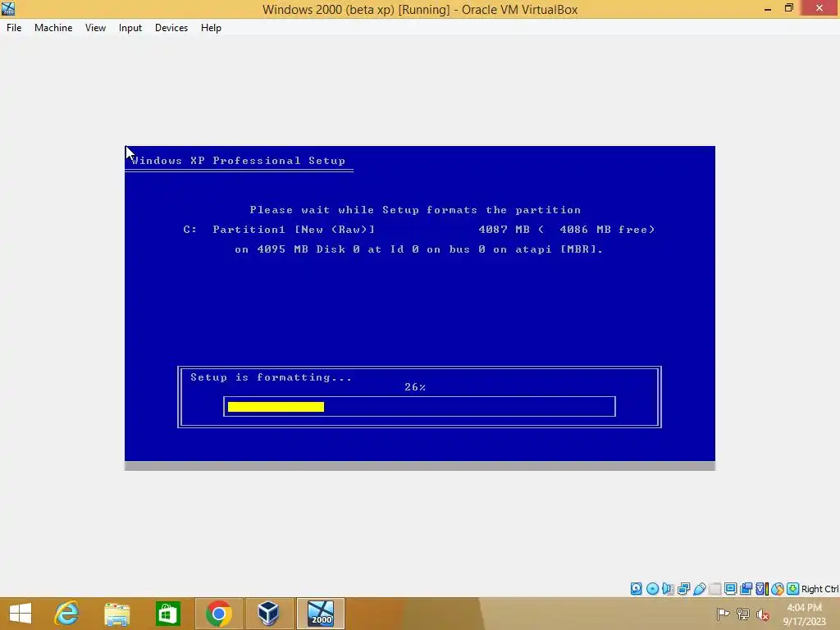Click the network adapter status icon
Screen dimensions: 840x630
pos(683,589)
